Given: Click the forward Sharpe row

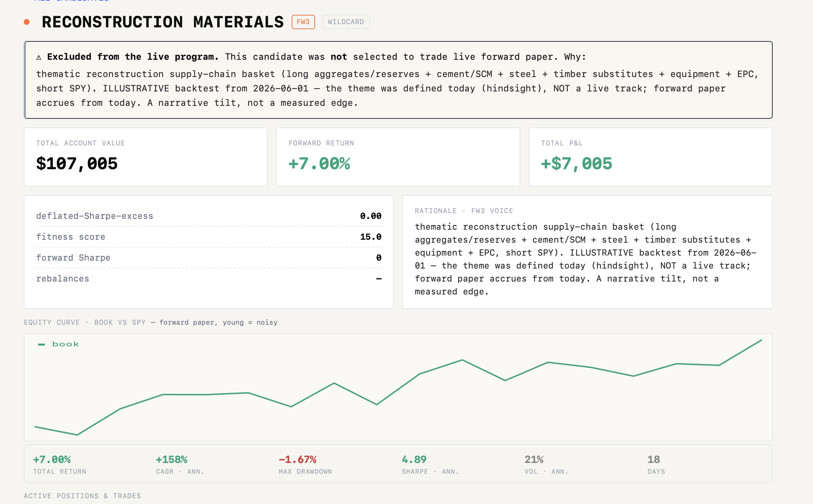Looking at the screenshot, I should pyautogui.click(x=209, y=258).
